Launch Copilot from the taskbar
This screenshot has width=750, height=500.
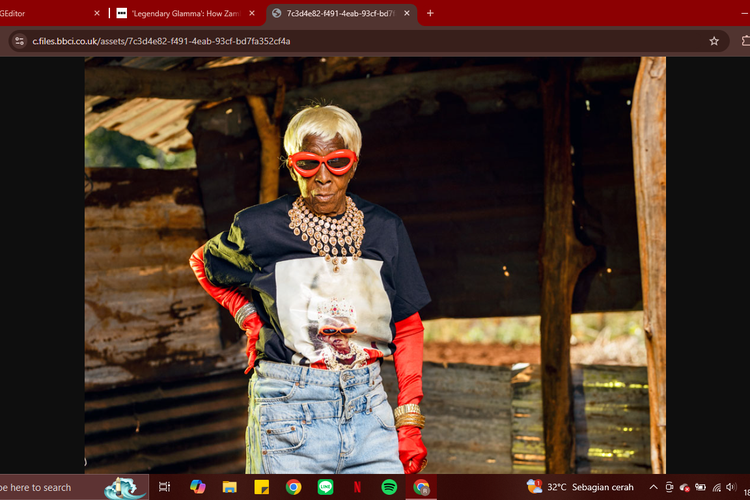click(197, 487)
